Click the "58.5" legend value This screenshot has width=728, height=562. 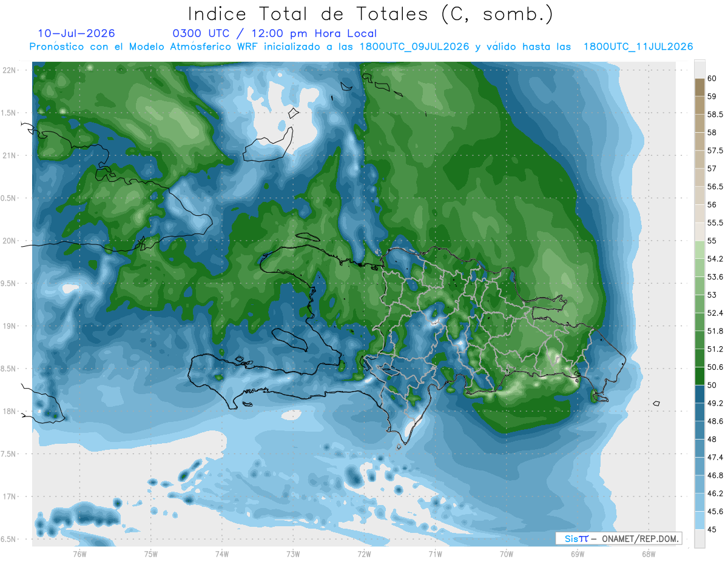[714, 114]
